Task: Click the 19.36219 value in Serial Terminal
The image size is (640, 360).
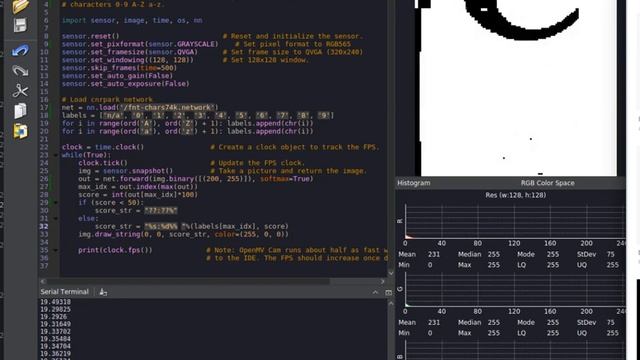Action: point(56,353)
